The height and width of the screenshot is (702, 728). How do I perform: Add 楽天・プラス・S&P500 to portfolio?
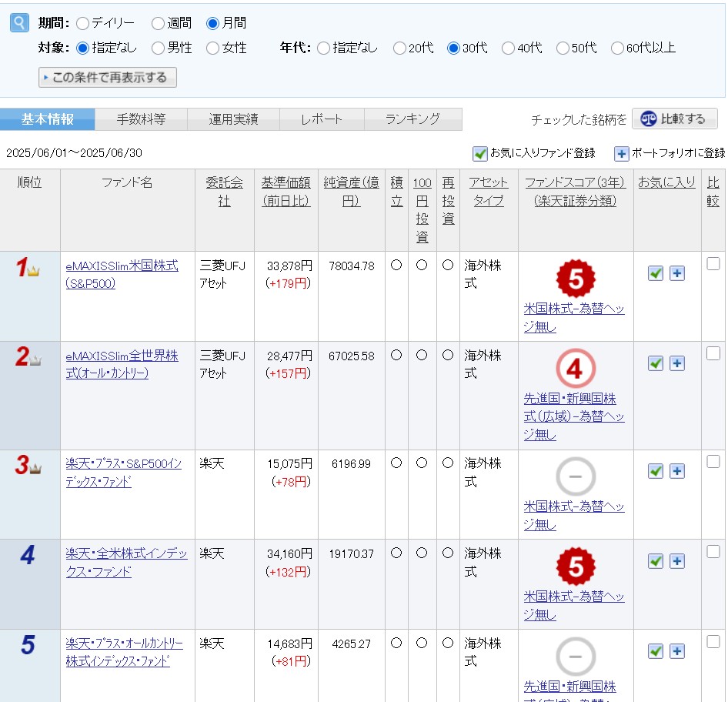click(x=677, y=471)
